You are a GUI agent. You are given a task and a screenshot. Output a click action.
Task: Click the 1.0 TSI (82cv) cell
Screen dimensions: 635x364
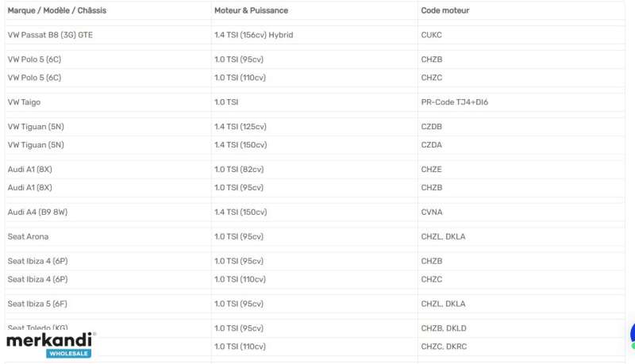click(x=239, y=170)
